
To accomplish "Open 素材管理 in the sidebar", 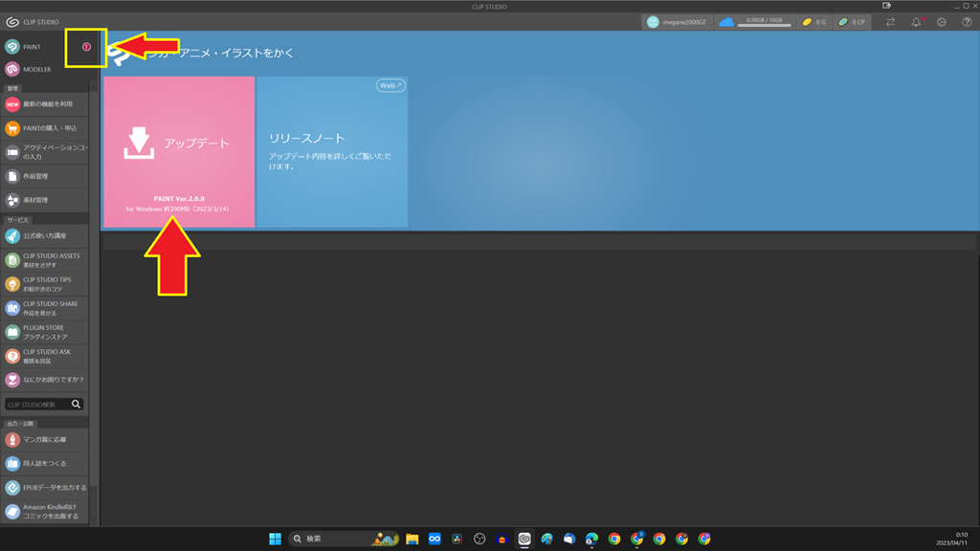I will click(44, 200).
